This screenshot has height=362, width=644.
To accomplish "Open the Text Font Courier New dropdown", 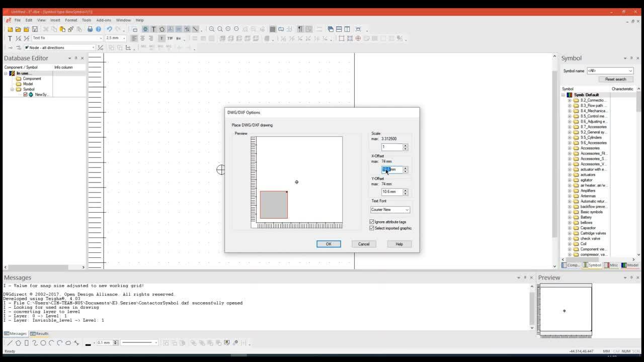I will [x=390, y=210].
